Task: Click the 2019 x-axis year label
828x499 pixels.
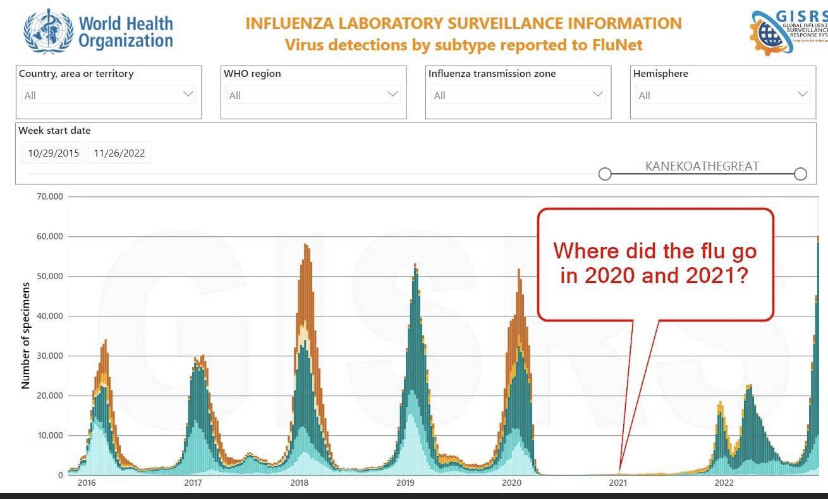Action: [406, 483]
